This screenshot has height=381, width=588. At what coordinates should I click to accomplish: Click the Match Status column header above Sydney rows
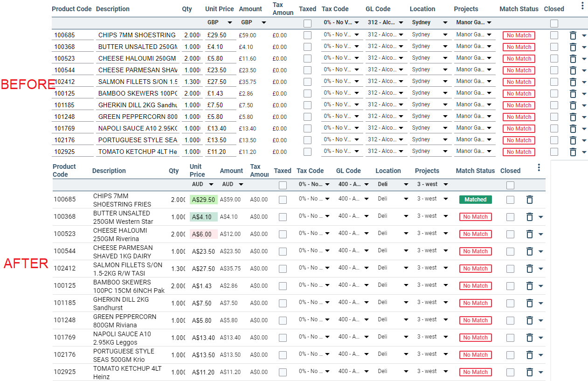[x=519, y=9]
